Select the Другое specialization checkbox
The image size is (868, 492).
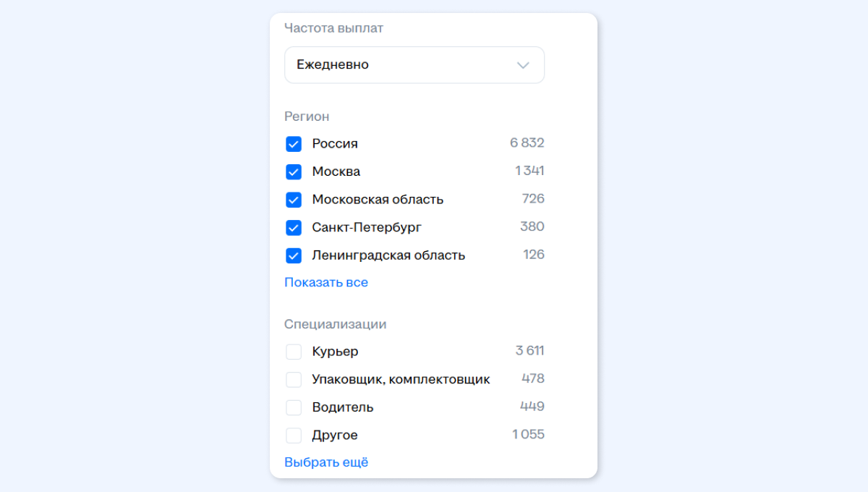point(294,436)
